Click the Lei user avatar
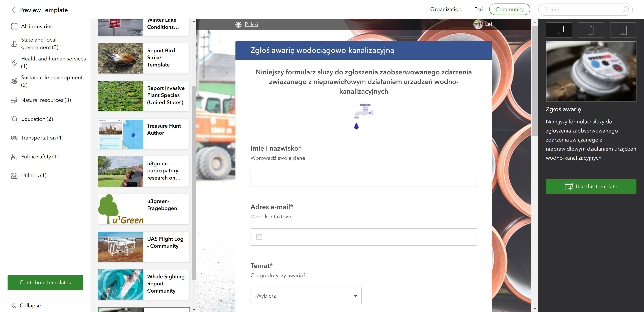 click(478, 24)
